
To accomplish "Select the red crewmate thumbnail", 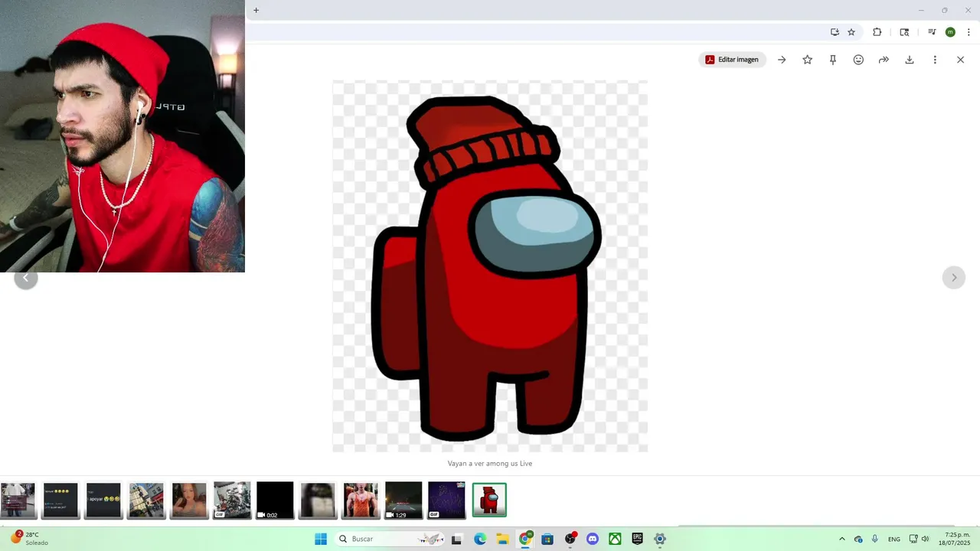I will (x=489, y=500).
